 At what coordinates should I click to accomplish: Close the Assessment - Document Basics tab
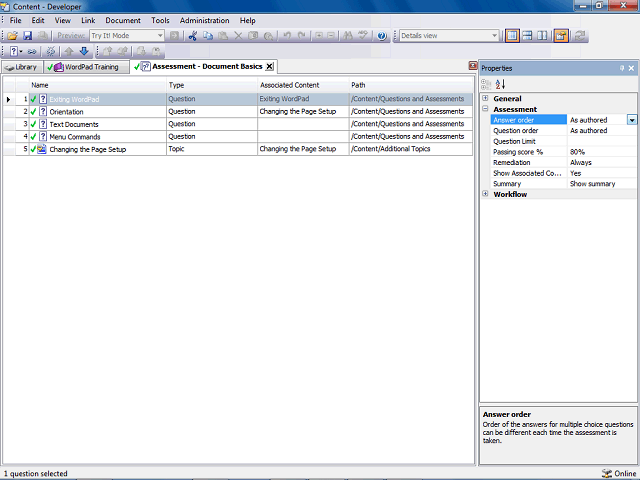[x=269, y=67]
